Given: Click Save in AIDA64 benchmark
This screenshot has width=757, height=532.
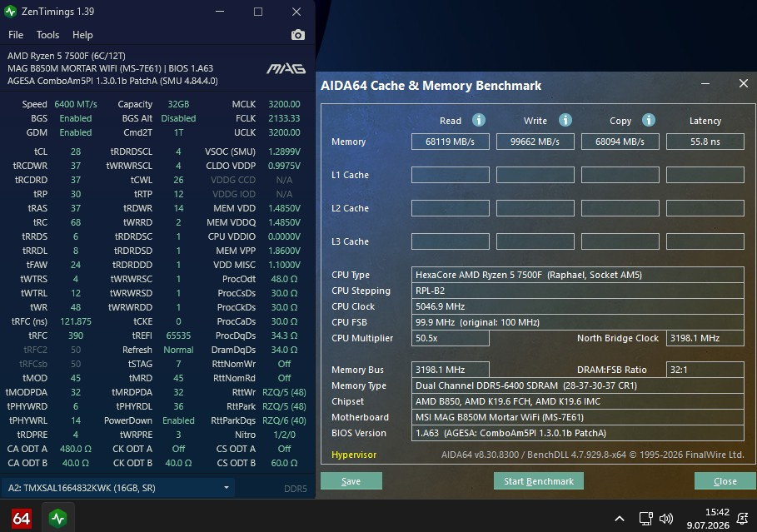Looking at the screenshot, I should (x=351, y=481).
